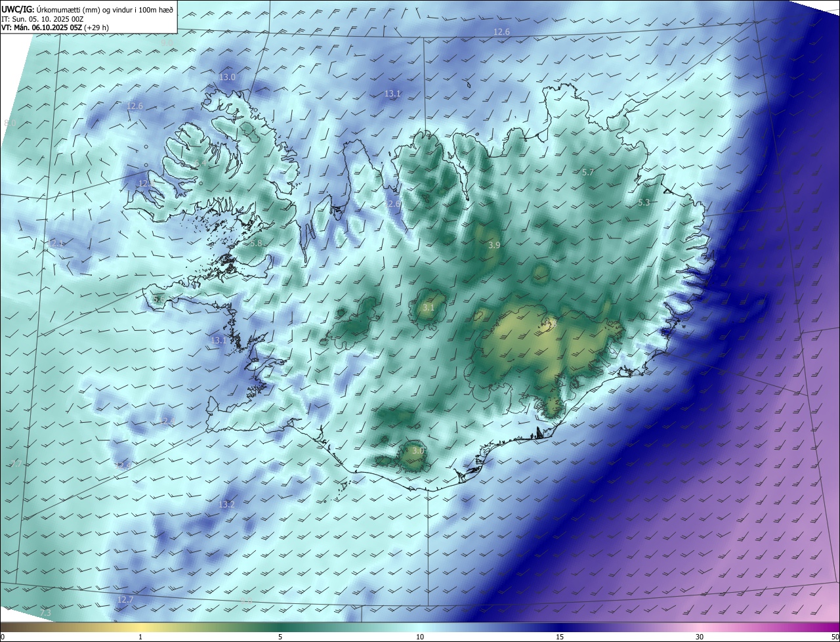Click the 3.0 value label on the map
This screenshot has width=840, height=642.
coord(417,450)
